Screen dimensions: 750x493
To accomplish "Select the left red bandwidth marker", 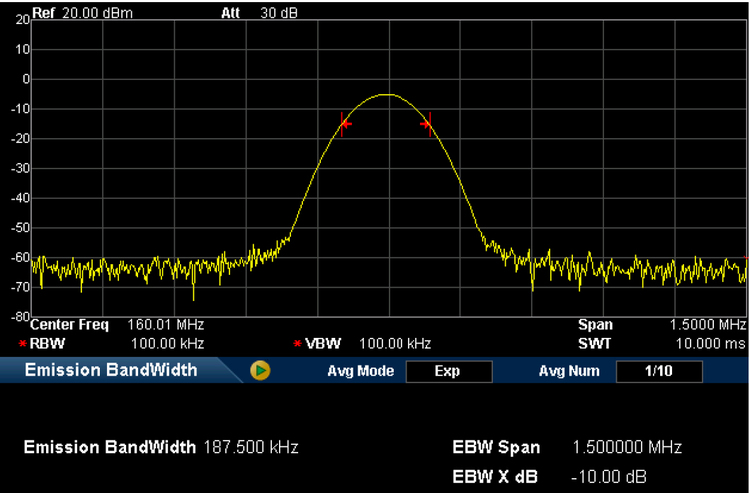I will (x=344, y=124).
